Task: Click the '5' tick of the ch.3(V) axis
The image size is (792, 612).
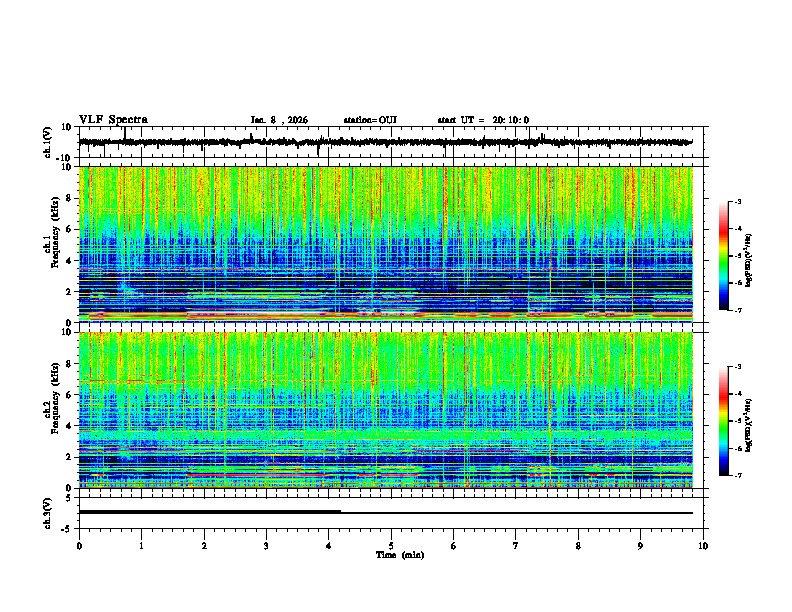Action: [x=69, y=497]
